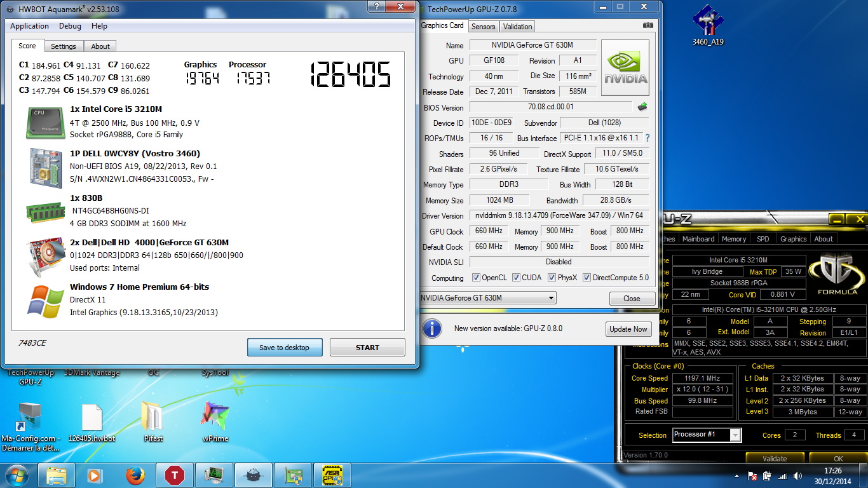Open the Processor #1 selection dropdown
Viewport: 868px width, 488px height.
click(707, 435)
